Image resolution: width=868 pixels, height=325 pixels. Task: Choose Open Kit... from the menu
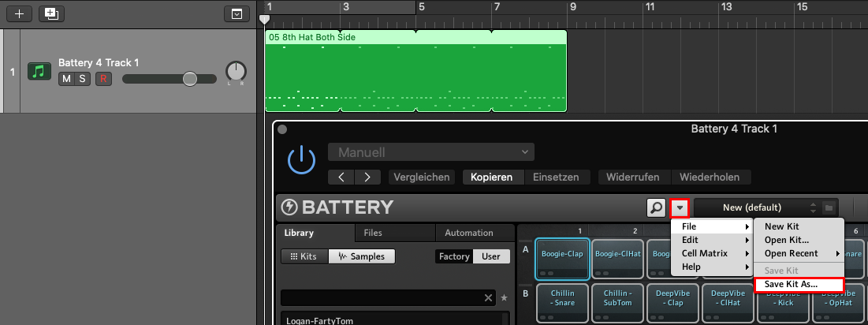pyautogui.click(x=799, y=240)
